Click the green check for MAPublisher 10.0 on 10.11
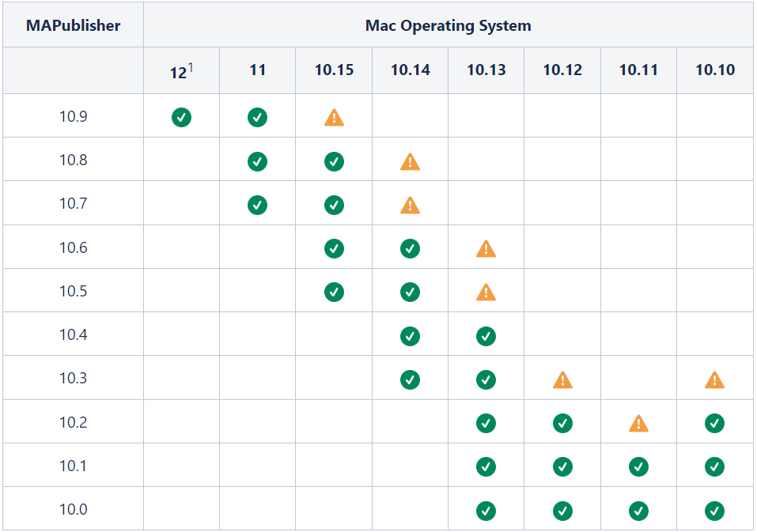The width and height of the screenshot is (757, 532). click(638, 511)
